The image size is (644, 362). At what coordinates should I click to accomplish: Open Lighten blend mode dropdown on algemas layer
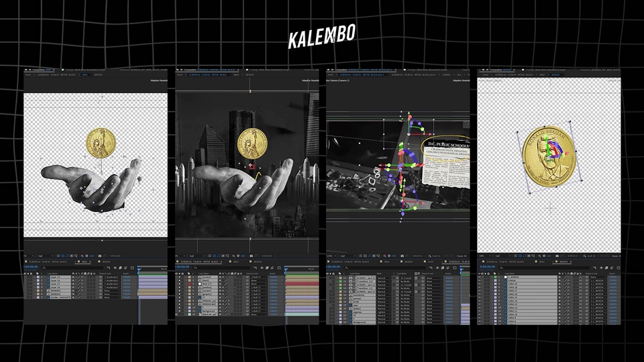click(384, 312)
